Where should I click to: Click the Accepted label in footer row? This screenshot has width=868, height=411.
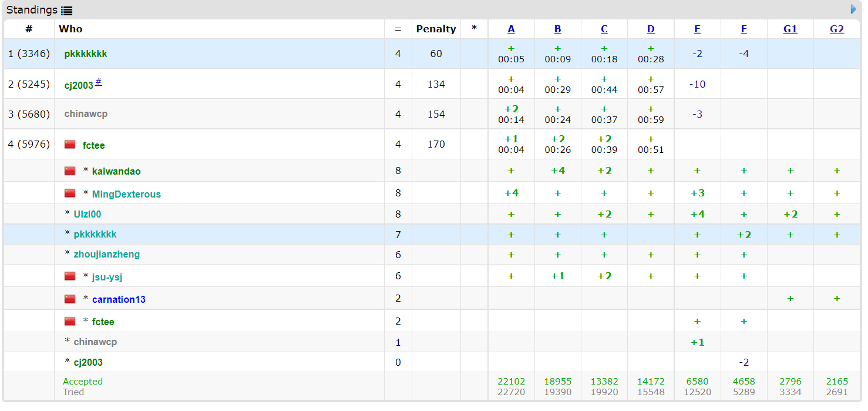[x=83, y=382]
